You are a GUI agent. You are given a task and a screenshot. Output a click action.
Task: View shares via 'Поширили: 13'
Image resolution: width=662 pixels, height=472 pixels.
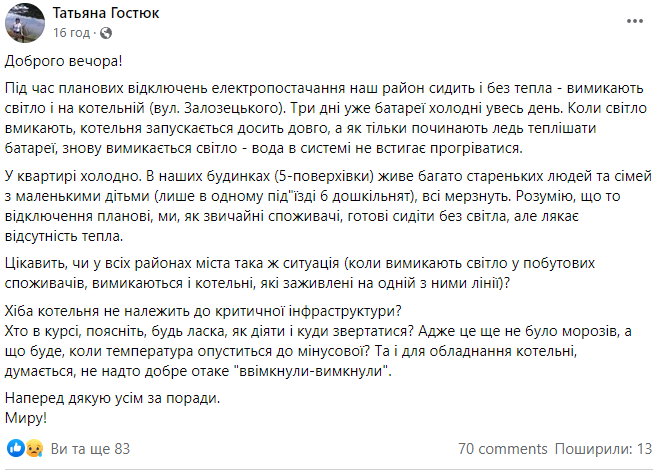pos(600,449)
